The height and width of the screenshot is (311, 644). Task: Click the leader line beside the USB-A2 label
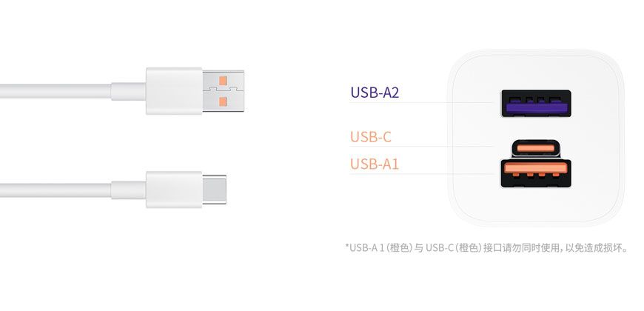459,102
